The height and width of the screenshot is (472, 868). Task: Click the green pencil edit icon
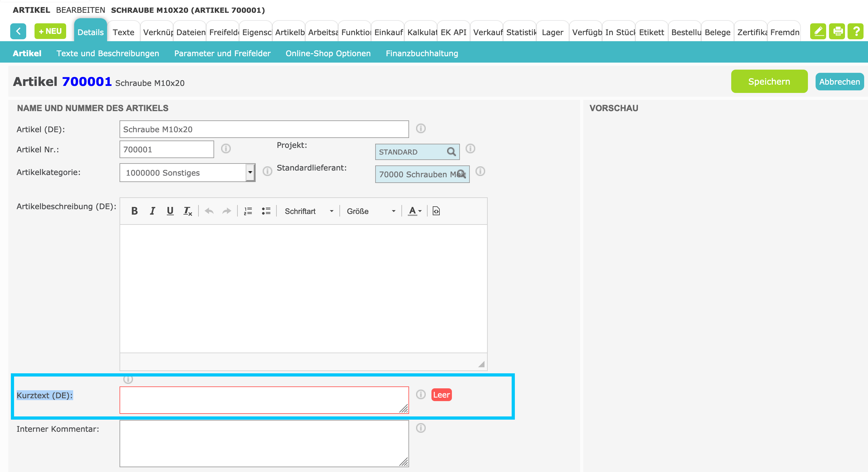tap(818, 32)
